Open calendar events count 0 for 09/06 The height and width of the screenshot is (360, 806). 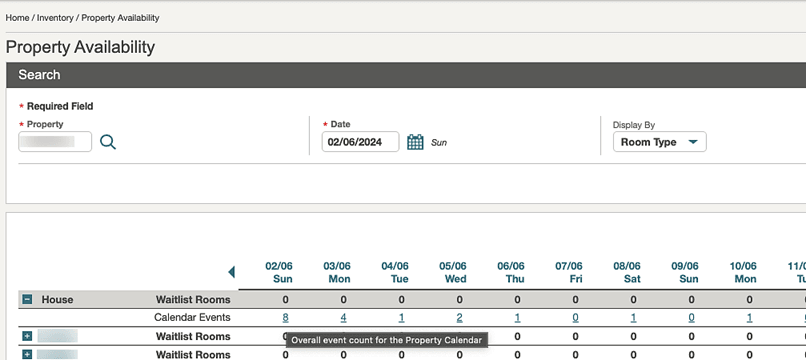(x=691, y=318)
